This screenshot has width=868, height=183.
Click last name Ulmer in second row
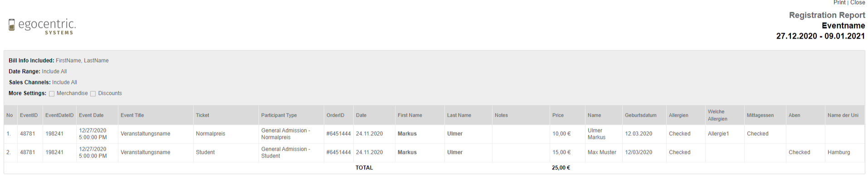455,153
